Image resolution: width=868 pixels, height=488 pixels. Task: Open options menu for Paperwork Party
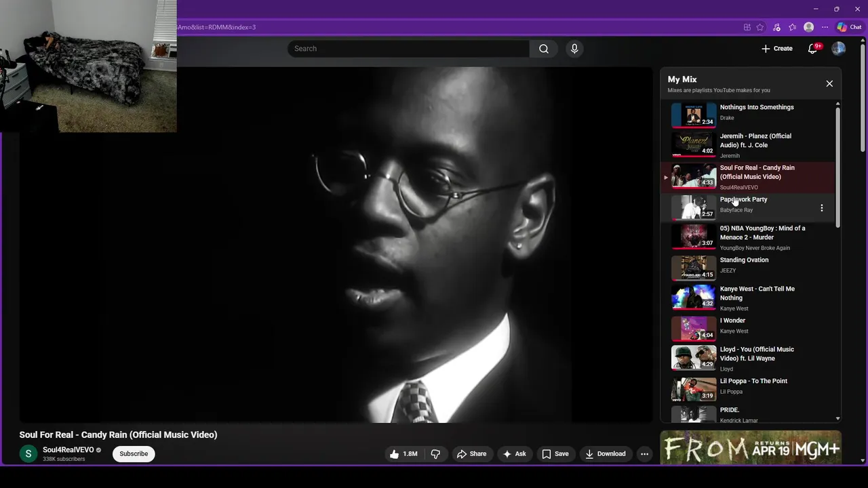pyautogui.click(x=822, y=208)
